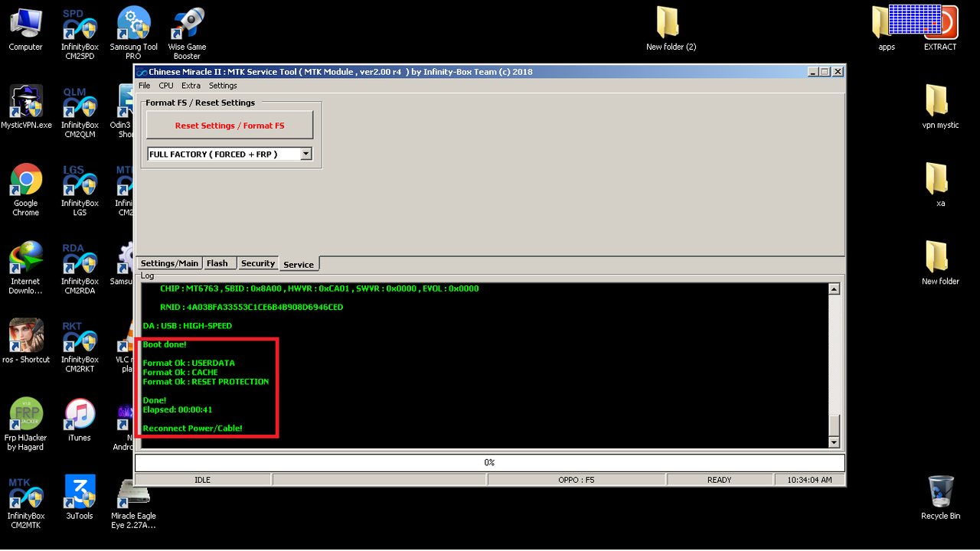Launch InfinityBox CM2QLM shortcut
This screenshot has height=551, width=980.
pyautogui.click(x=80, y=112)
